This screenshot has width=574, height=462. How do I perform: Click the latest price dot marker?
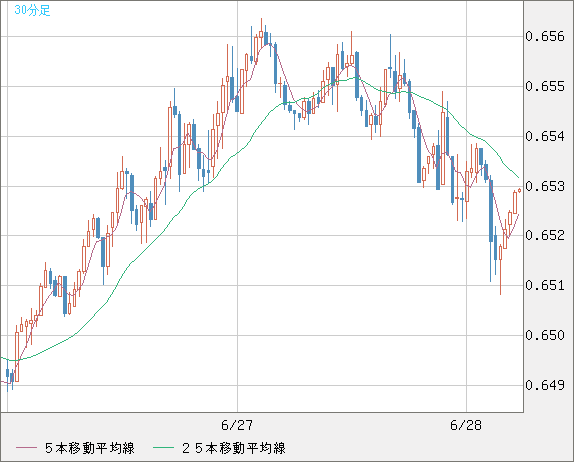(519, 190)
